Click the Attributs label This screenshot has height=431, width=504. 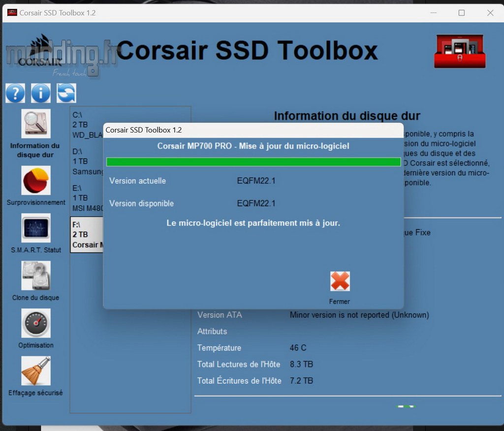212,332
